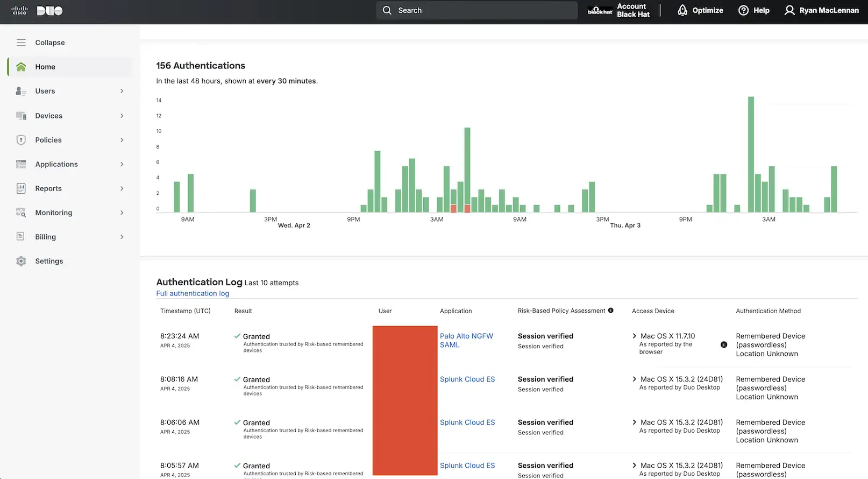Screen dimensions: 868x479
Task: Click the Policies shield icon
Action: [21, 140]
